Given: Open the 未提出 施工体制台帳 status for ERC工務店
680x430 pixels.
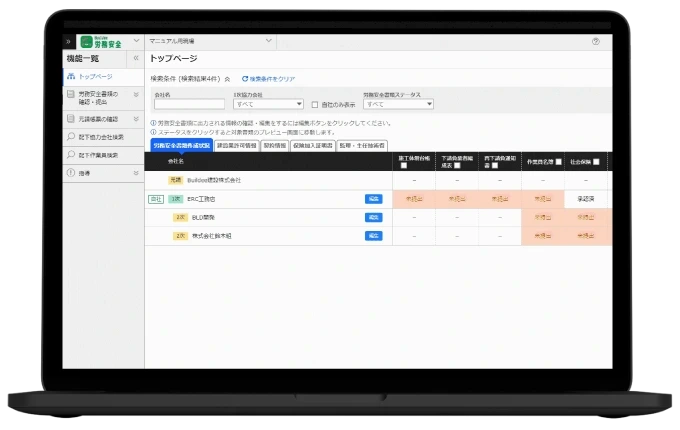Looking at the screenshot, I should (414, 199).
